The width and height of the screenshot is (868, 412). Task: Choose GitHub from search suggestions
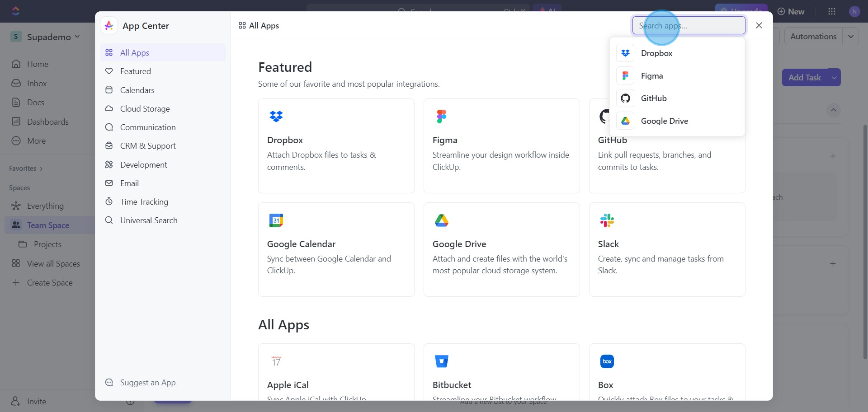coord(677,98)
